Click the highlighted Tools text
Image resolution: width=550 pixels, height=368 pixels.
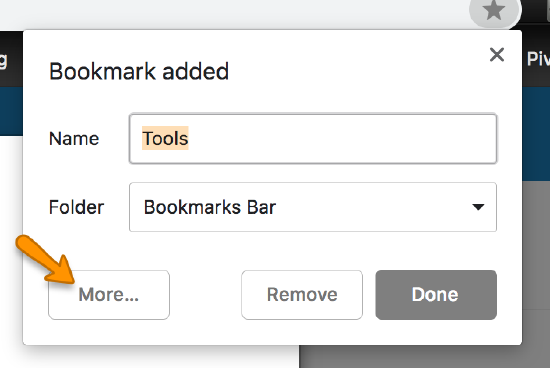click(x=165, y=138)
